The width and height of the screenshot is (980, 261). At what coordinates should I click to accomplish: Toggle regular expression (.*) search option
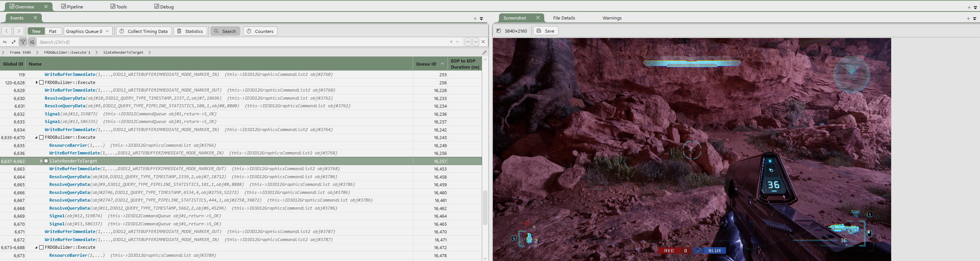click(x=14, y=42)
